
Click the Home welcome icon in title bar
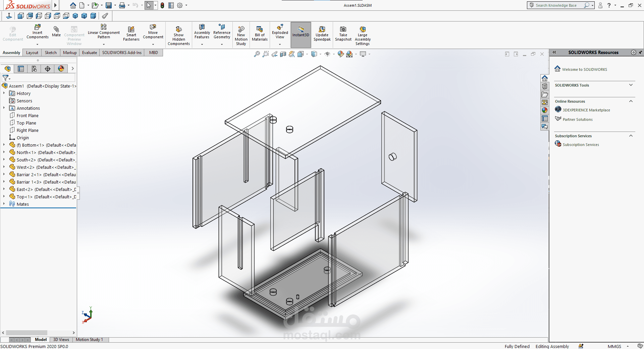pyautogui.click(x=73, y=5)
